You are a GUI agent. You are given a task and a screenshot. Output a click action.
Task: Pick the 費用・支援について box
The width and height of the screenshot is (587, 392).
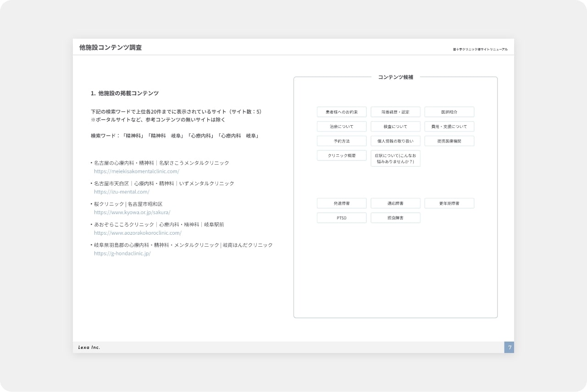point(449,127)
